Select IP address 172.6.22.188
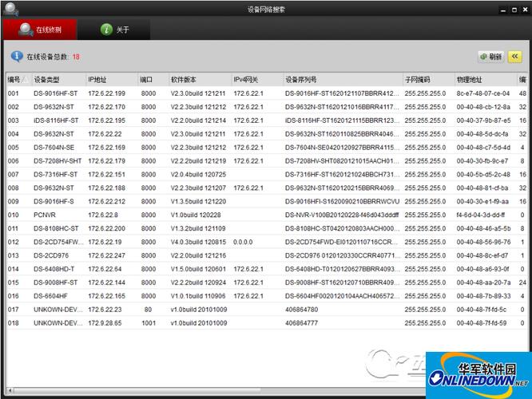532x399 pixels. click(x=106, y=188)
